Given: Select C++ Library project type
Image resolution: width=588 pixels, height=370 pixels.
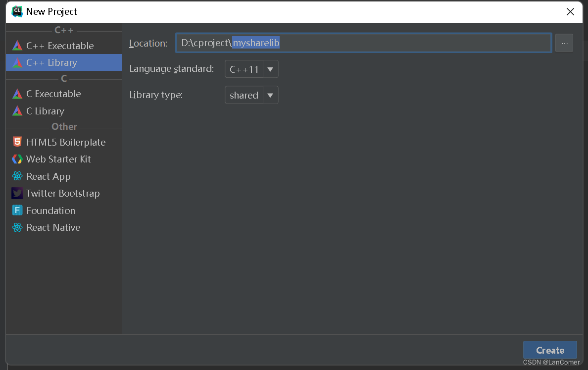Looking at the screenshot, I should pyautogui.click(x=64, y=63).
